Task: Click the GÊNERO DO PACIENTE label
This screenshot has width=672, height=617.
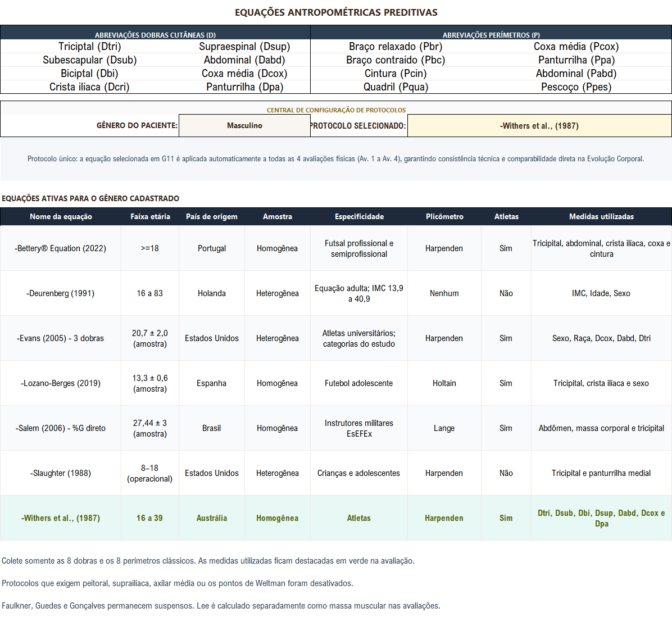Action: (x=137, y=125)
